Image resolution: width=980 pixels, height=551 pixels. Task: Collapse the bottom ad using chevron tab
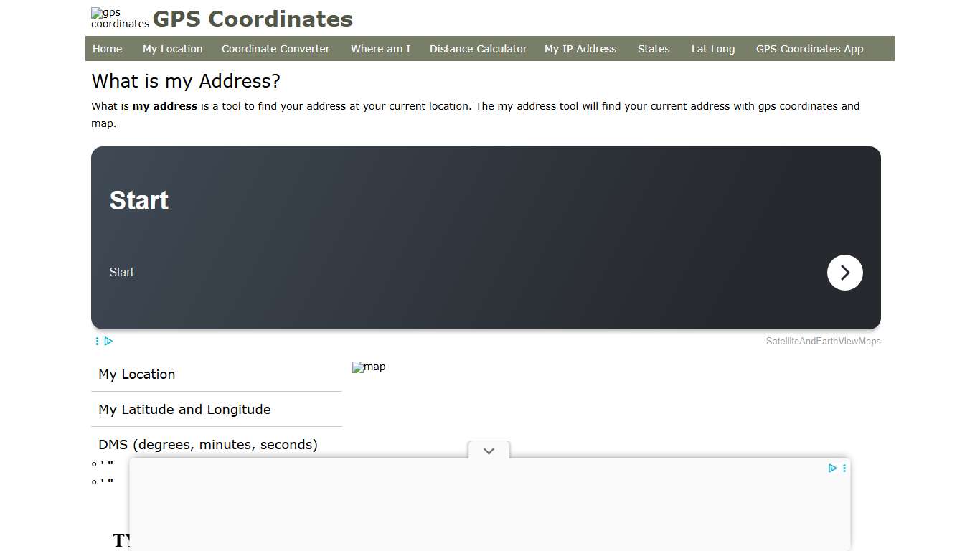coord(489,451)
